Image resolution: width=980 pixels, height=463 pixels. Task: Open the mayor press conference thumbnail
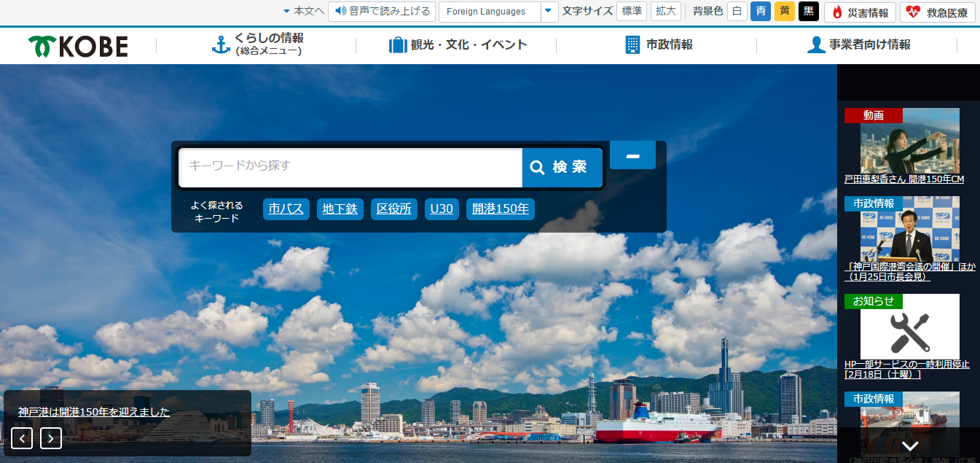(910, 229)
